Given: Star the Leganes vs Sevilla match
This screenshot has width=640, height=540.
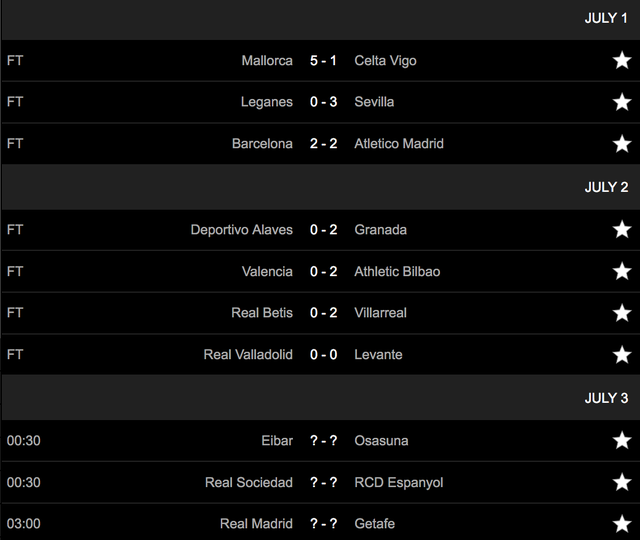Looking at the screenshot, I should [622, 102].
